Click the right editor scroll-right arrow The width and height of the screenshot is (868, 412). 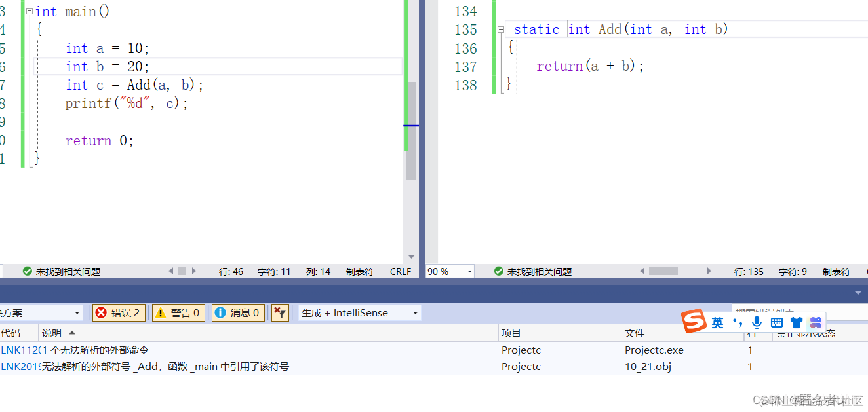tap(709, 271)
